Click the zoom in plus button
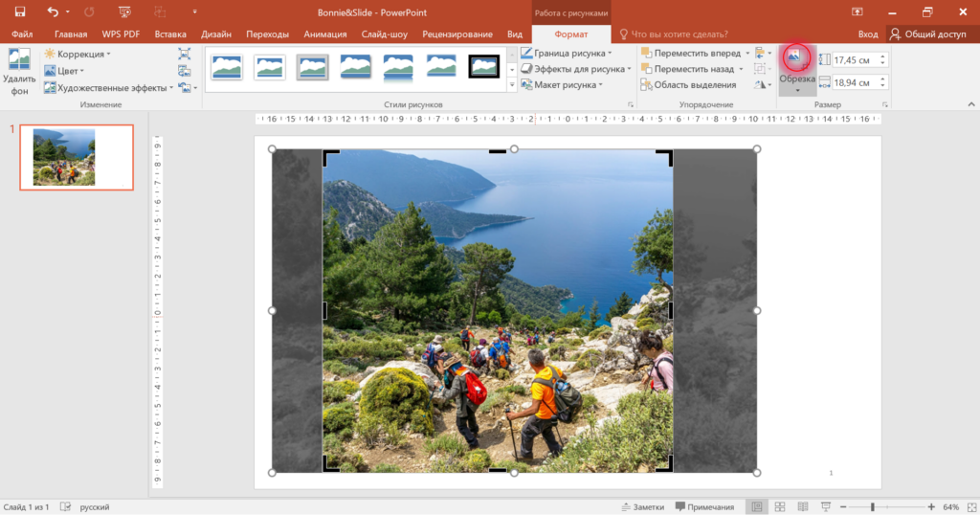Viewport: 980px width, 515px height. click(931, 507)
